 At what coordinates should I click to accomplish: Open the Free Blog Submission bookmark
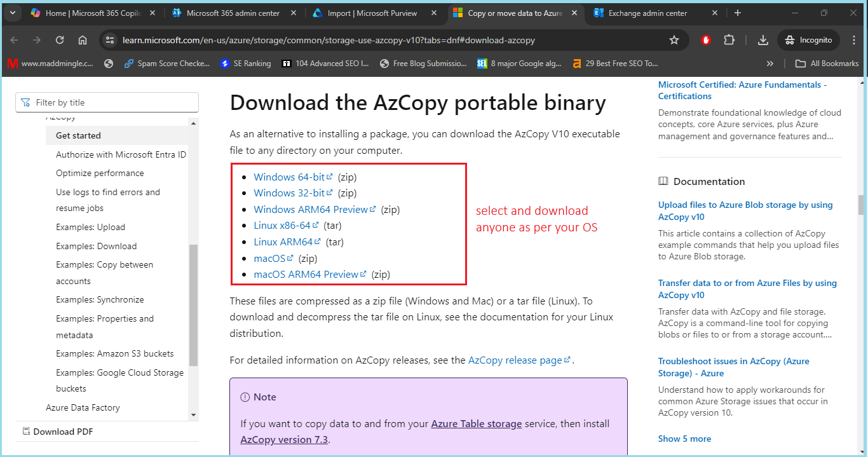coord(423,64)
